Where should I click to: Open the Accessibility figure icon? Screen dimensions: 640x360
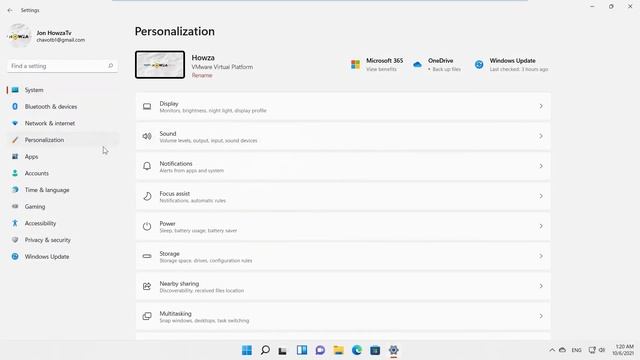pyautogui.click(x=15, y=223)
